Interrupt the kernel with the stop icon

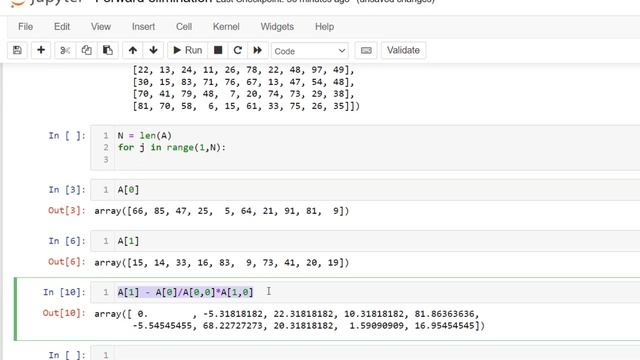[218, 50]
